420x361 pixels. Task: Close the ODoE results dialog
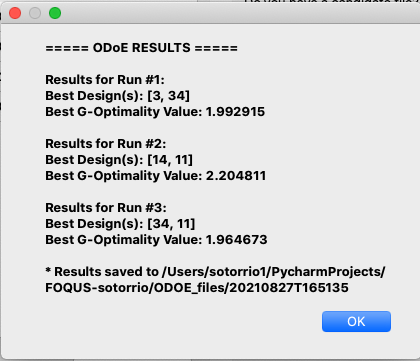[15, 13]
